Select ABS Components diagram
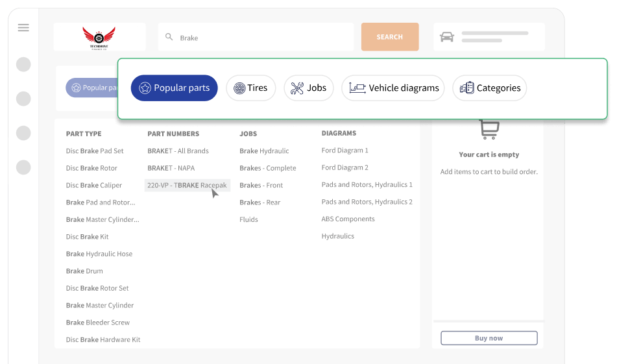The height and width of the screenshot is (364, 617). 348,219
